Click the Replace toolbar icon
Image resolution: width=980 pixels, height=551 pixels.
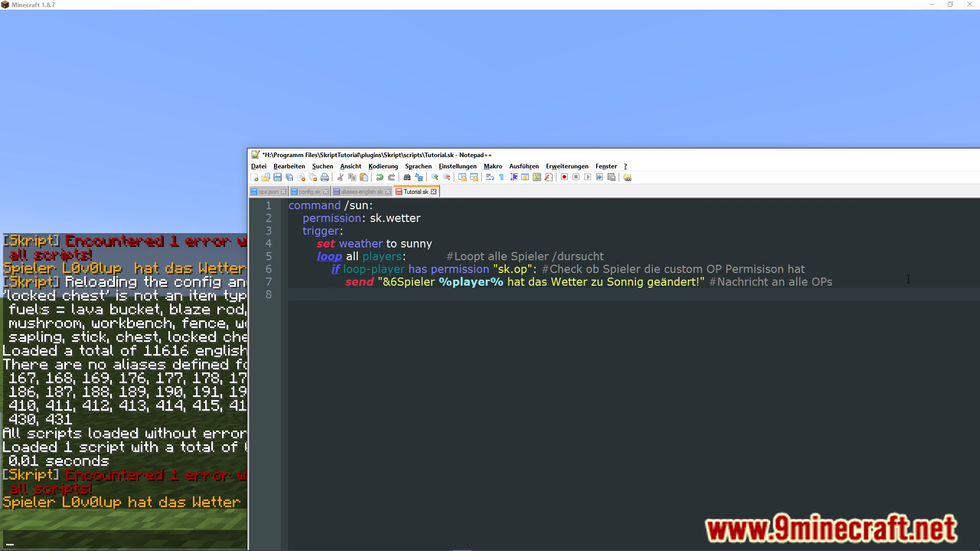(x=419, y=178)
